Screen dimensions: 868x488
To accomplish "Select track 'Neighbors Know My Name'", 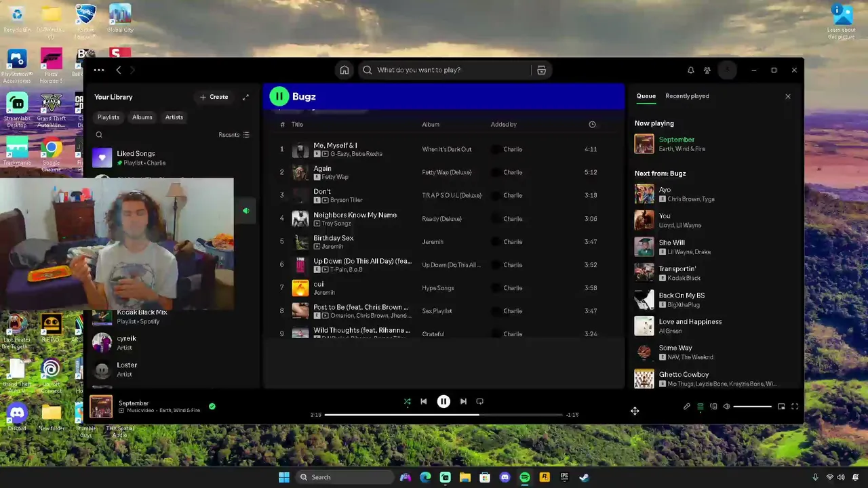I will click(x=443, y=218).
